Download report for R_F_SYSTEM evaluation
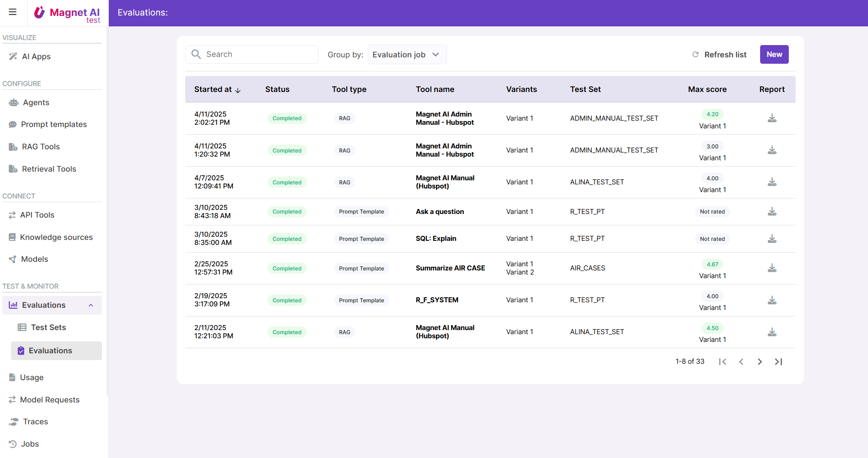868x458 pixels. point(772,300)
